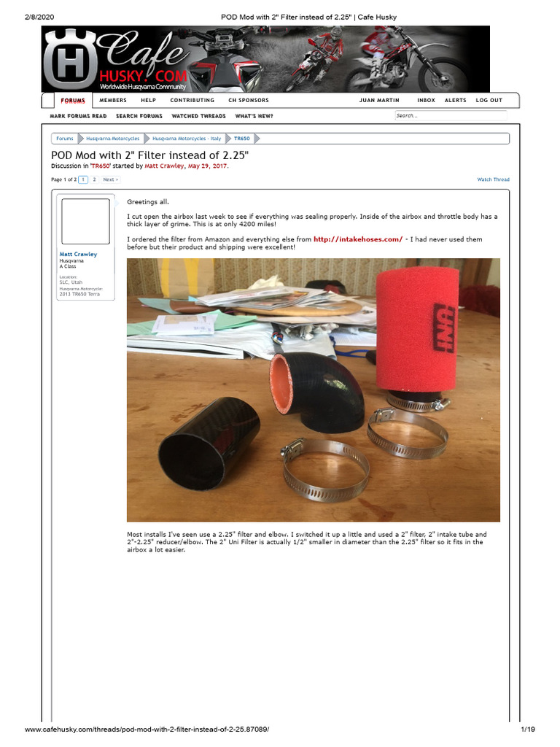Click the 'Page 1 of 2' label

(64, 179)
